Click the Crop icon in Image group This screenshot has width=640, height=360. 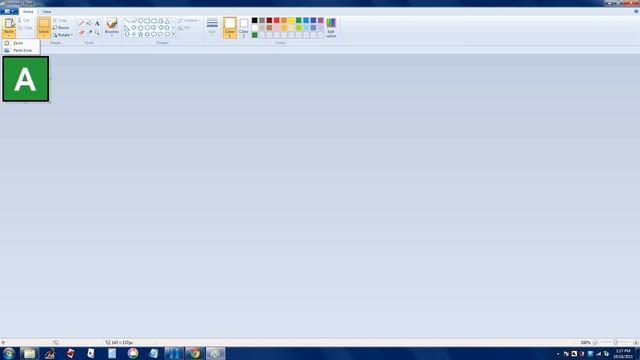(x=55, y=20)
